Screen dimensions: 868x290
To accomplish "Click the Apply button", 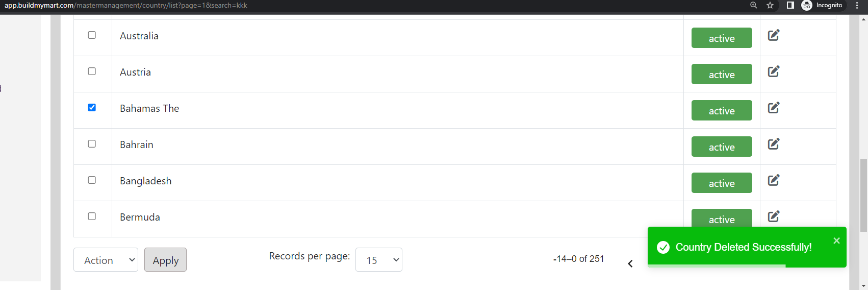I will pos(165,260).
